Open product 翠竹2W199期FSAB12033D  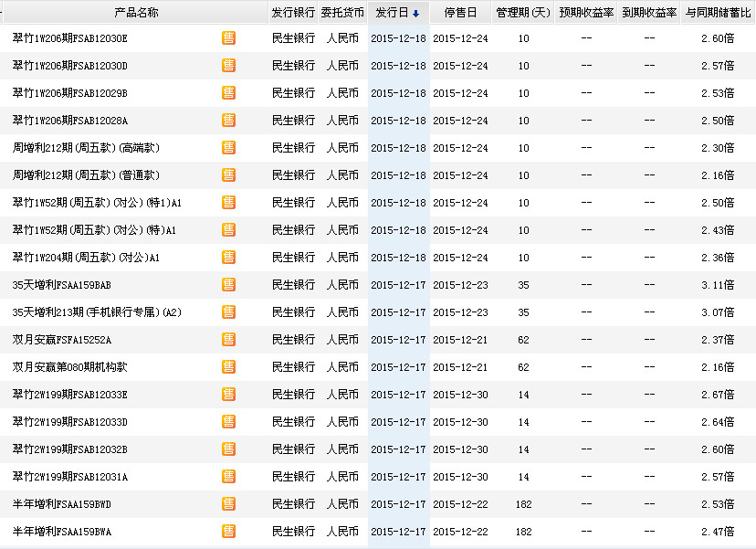[70, 422]
